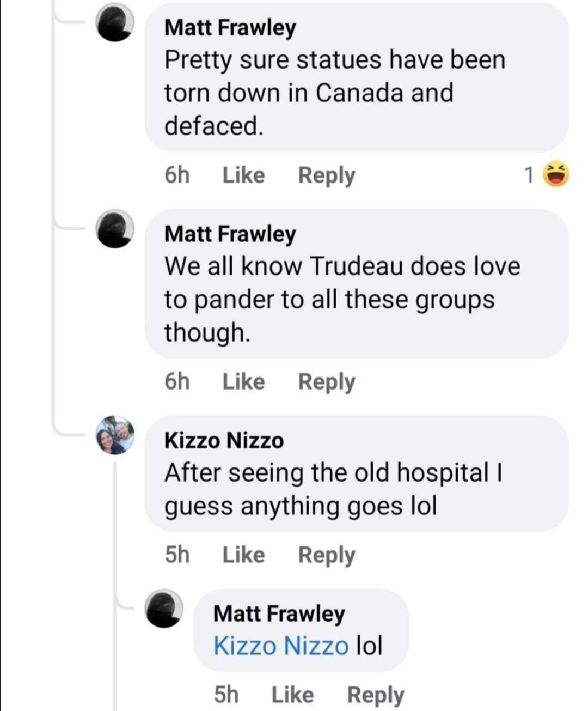Click Matt Frawley's avatar beside the statues comment
Image resolution: width=588 pixels, height=711 pixels.
coord(115,23)
